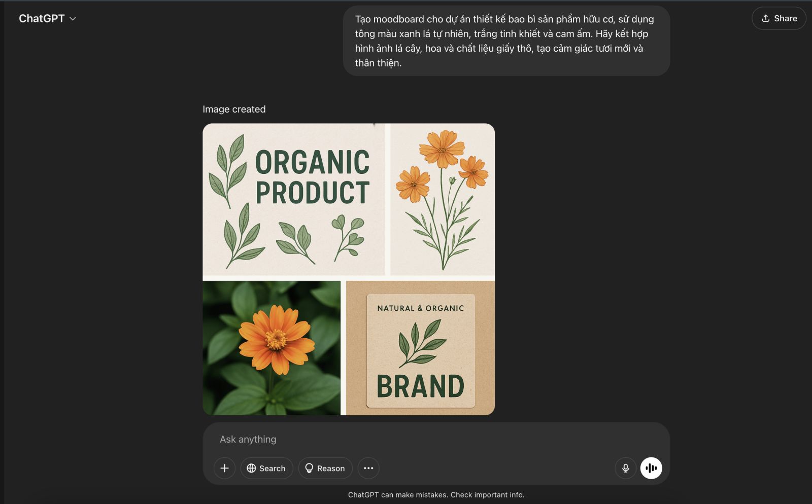Screen dimensions: 812x504
Task: Open the ORGANIC PRODUCT moodboard panel
Action: coord(294,200)
